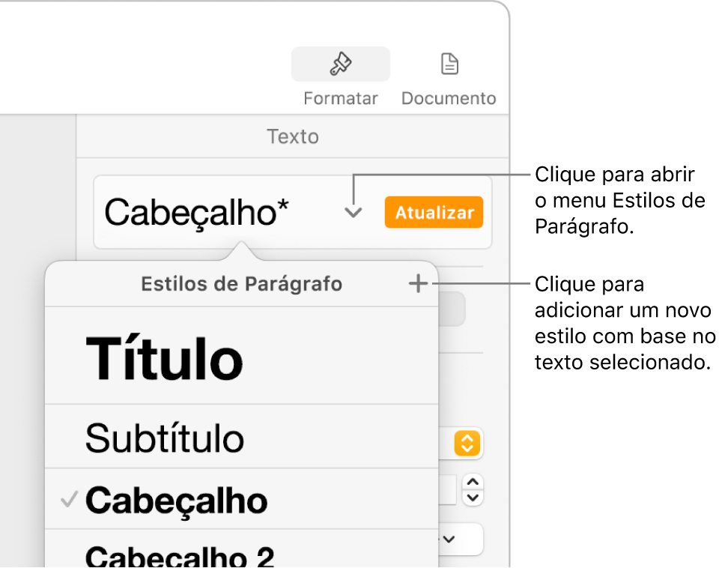The width and height of the screenshot is (728, 568).
Task: Open paragraph styles menu chevron next to Cabeçalho*
Action: tap(354, 213)
